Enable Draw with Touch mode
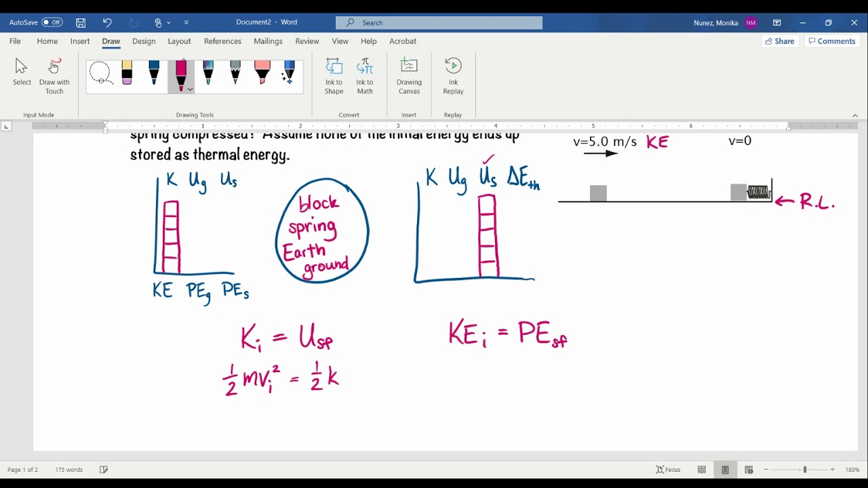 tap(54, 76)
